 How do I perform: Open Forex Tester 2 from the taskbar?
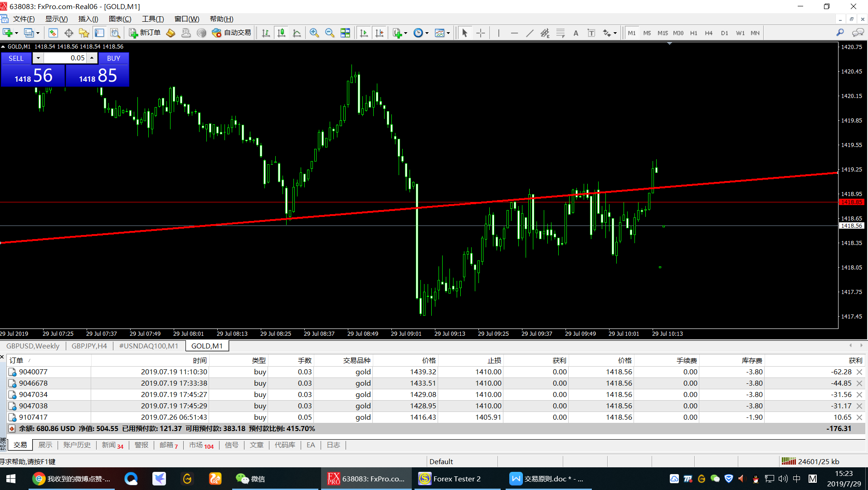click(457, 479)
